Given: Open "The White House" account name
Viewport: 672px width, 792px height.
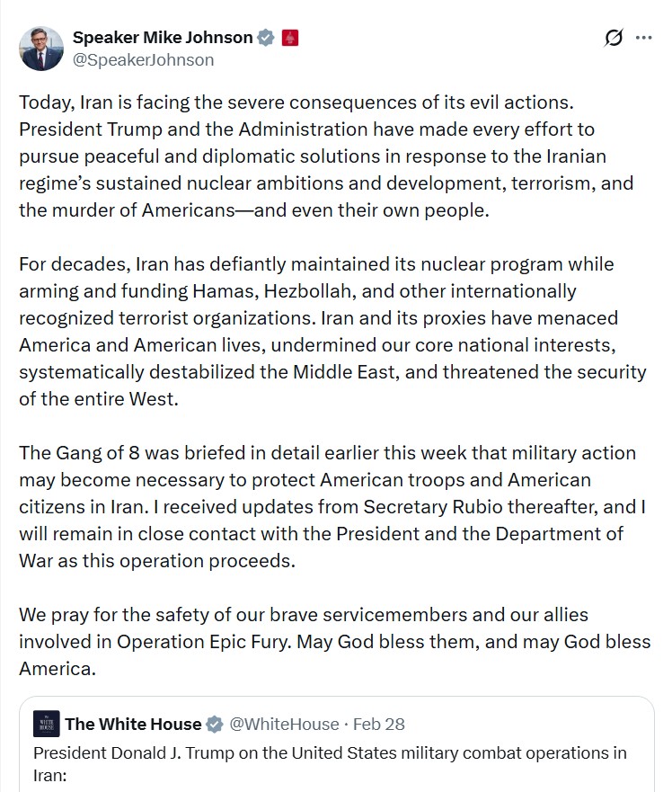Looking at the screenshot, I should point(133,724).
